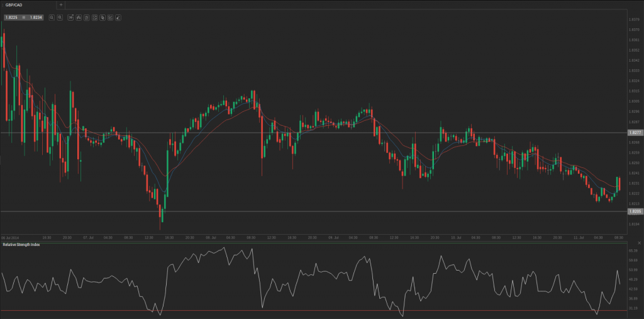Viewport: 644px width, 319px height.
Task: Collapse the RSI panel using right-edge arrow
Action: pos(640,243)
